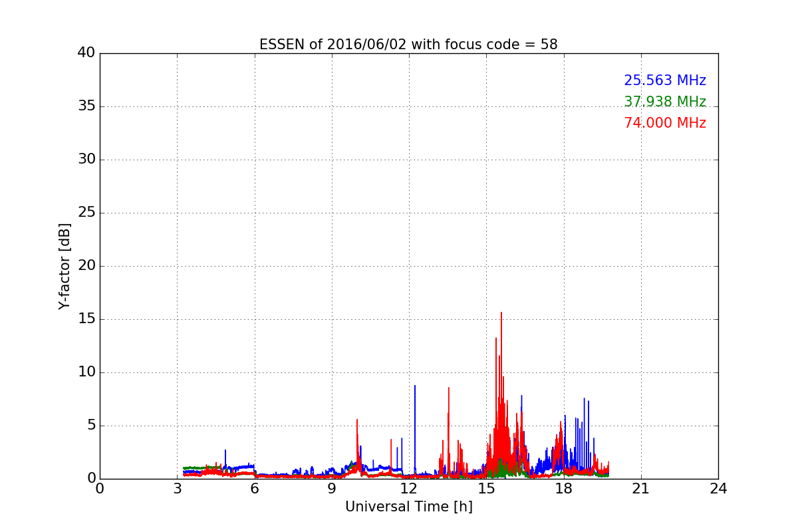Click the Y-factor [dB] axis label
This screenshot has height=532, width=798.
click(65, 266)
